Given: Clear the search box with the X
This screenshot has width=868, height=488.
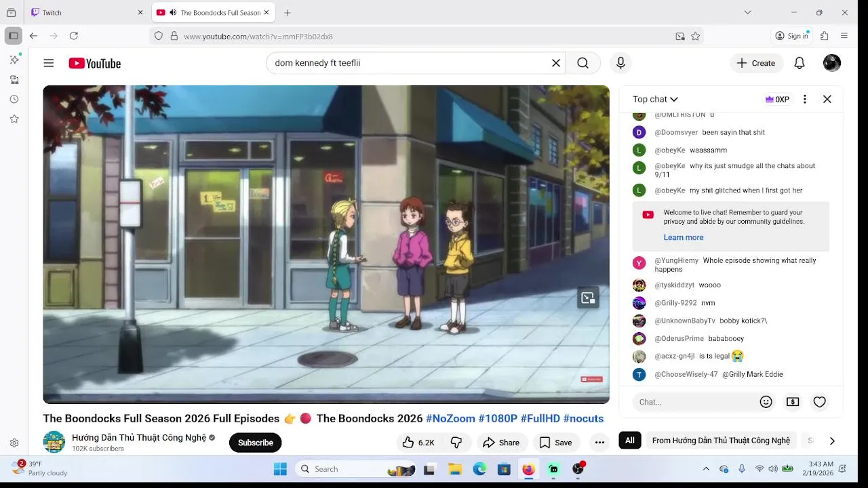Looking at the screenshot, I should tap(556, 63).
